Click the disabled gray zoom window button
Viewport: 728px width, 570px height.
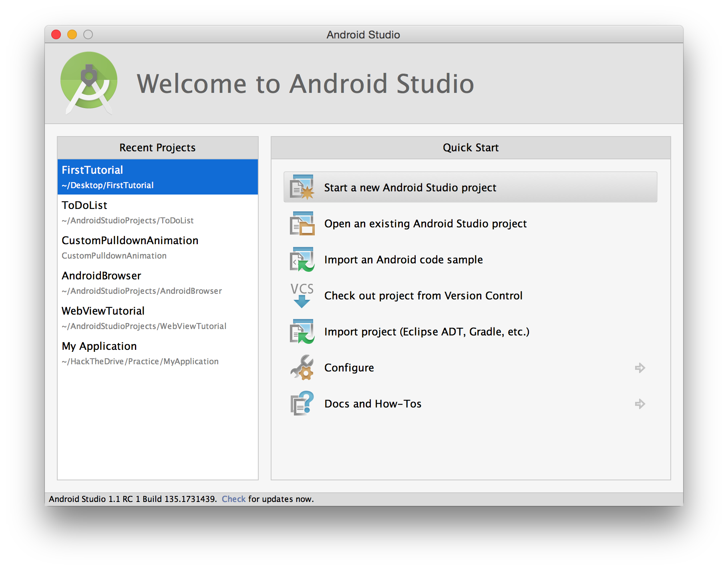point(88,34)
